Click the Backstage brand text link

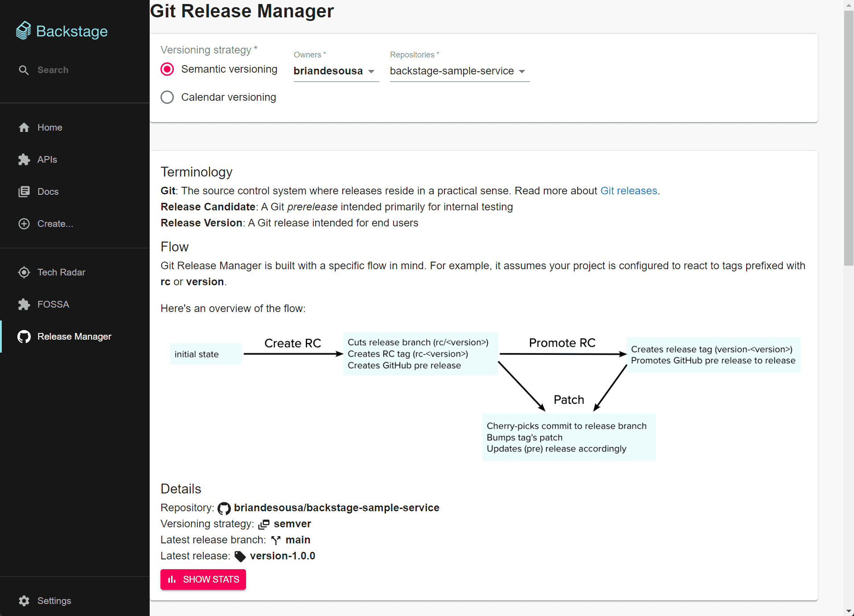pos(72,31)
